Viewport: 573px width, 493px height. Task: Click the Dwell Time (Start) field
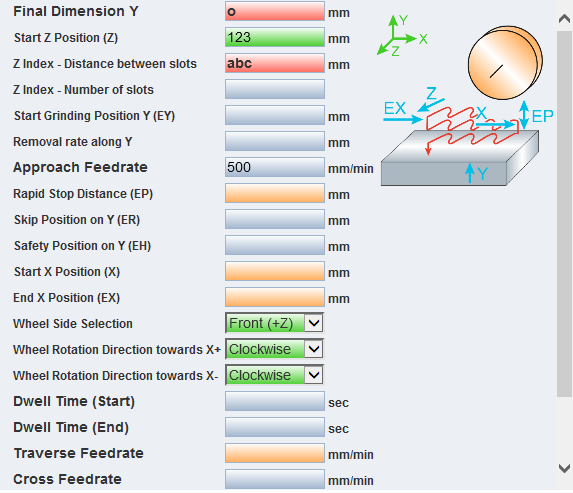pyautogui.click(x=275, y=401)
